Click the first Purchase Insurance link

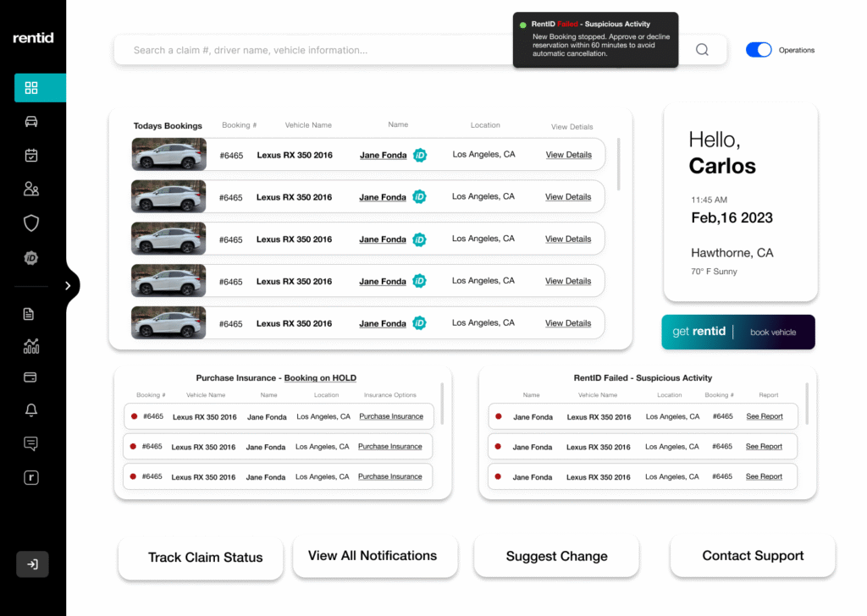pyautogui.click(x=391, y=416)
